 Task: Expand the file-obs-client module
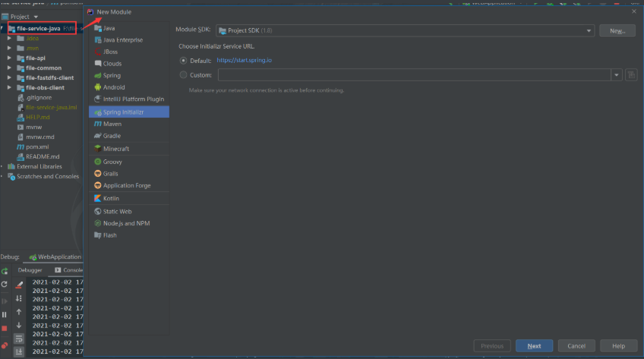pos(9,88)
